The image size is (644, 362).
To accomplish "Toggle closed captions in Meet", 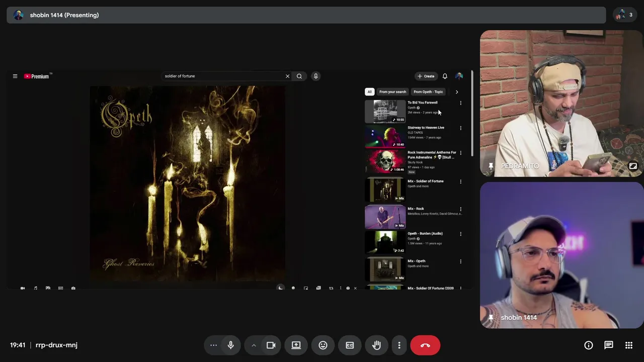I will click(x=350, y=345).
